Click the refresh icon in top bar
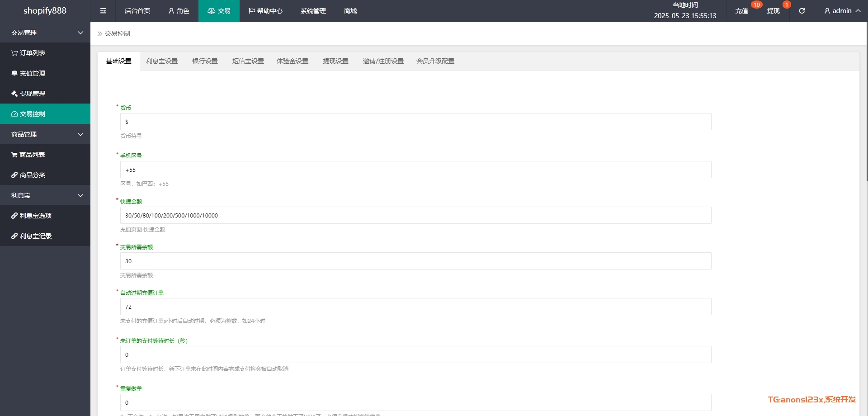Viewport: 868px width, 416px height. tap(802, 11)
